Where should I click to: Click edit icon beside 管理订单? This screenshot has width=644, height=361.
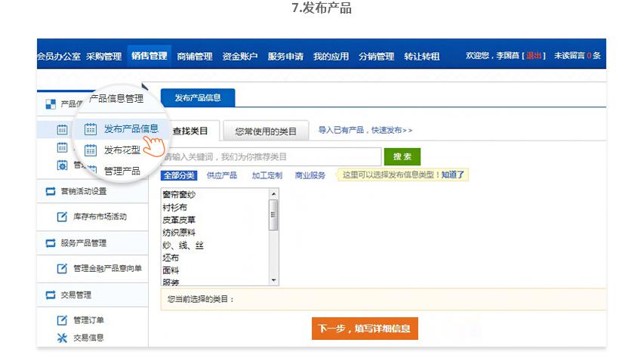tap(62, 320)
